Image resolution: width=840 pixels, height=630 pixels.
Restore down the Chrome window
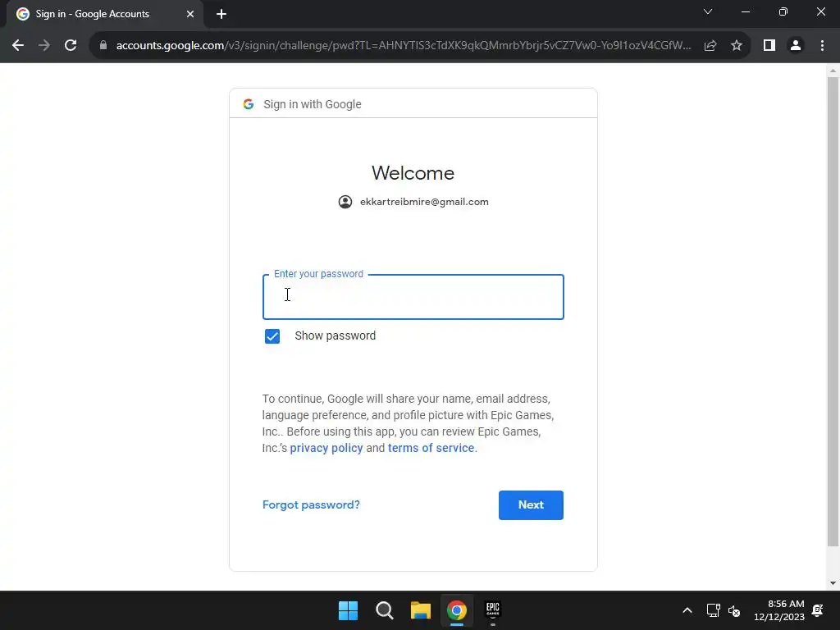click(783, 11)
